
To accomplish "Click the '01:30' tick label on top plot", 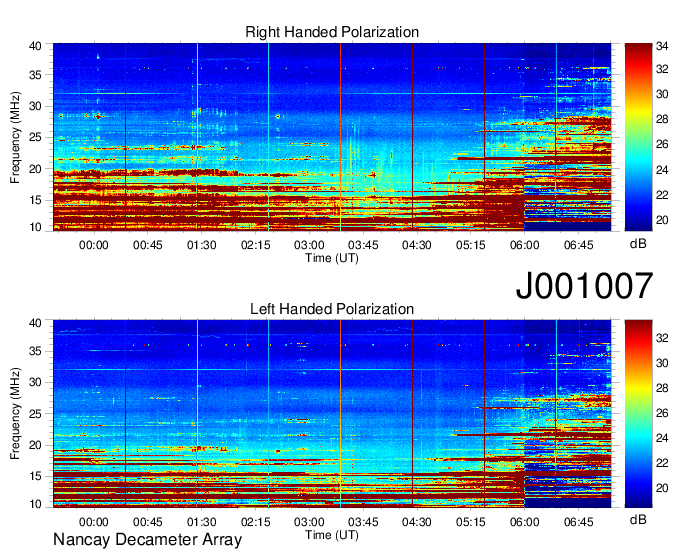I will [x=202, y=245].
